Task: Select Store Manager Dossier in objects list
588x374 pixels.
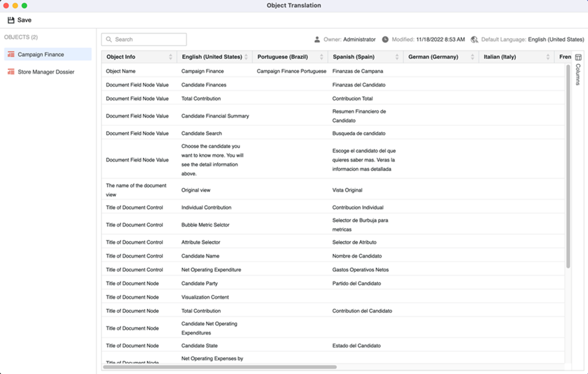Action: tap(46, 72)
